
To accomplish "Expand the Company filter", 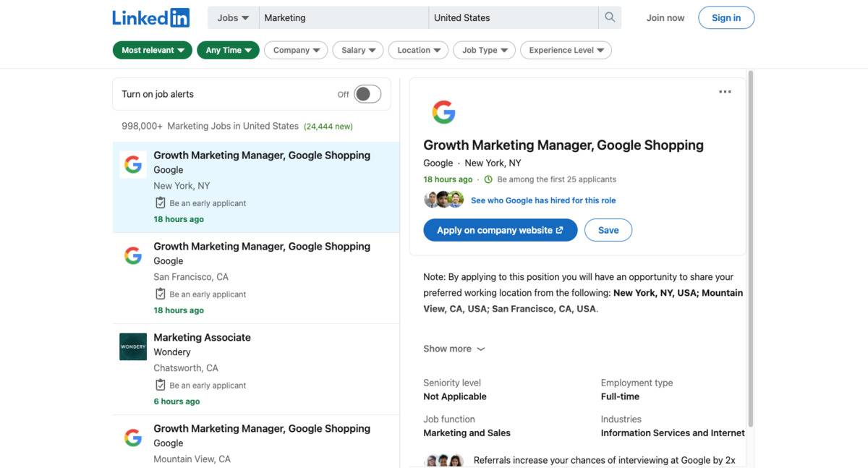I will point(296,50).
